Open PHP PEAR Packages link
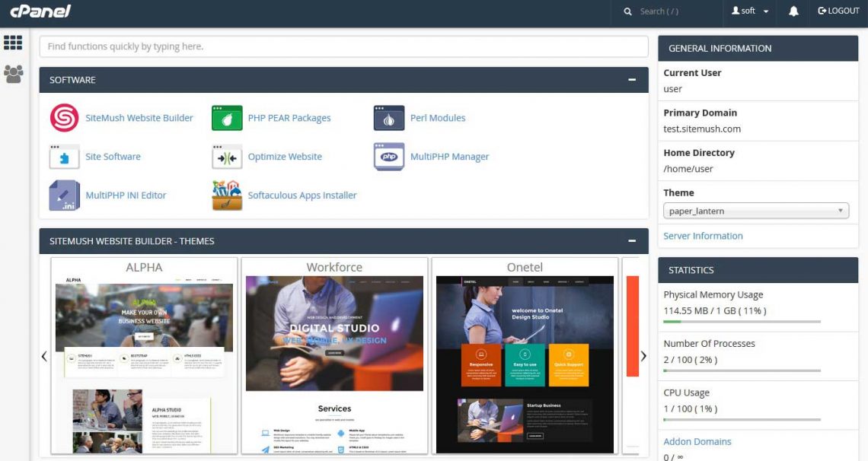Viewport: 868px width, 461px height. click(289, 118)
